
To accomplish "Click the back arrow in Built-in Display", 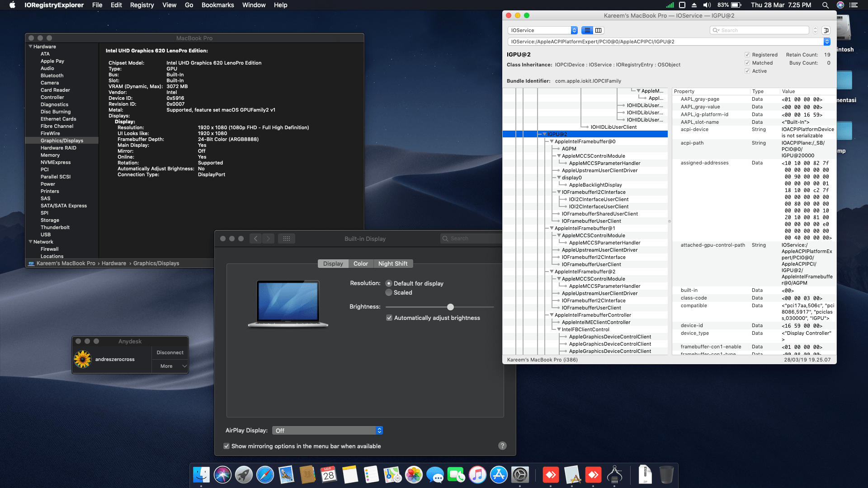I will [x=255, y=239].
